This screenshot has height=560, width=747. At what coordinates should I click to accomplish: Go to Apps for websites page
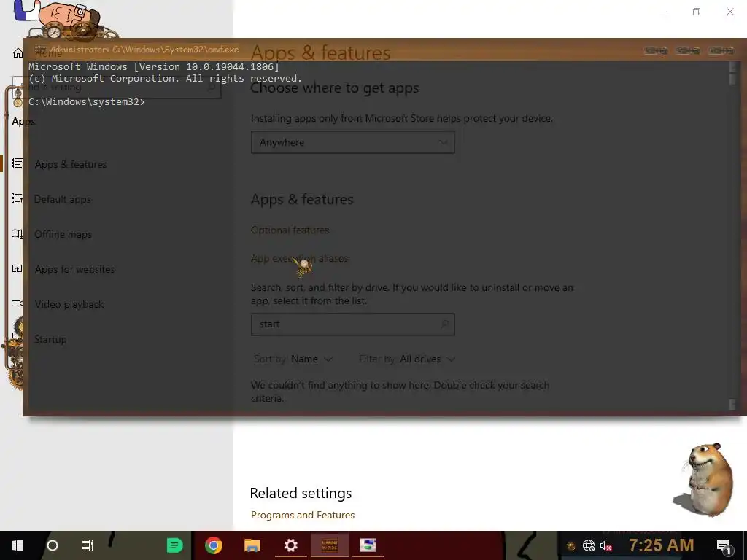pyautogui.click(x=75, y=270)
